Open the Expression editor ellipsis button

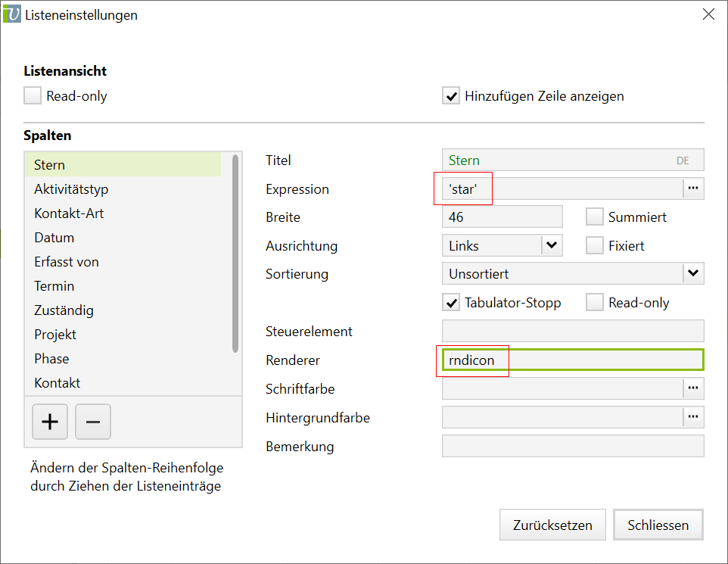(x=693, y=189)
